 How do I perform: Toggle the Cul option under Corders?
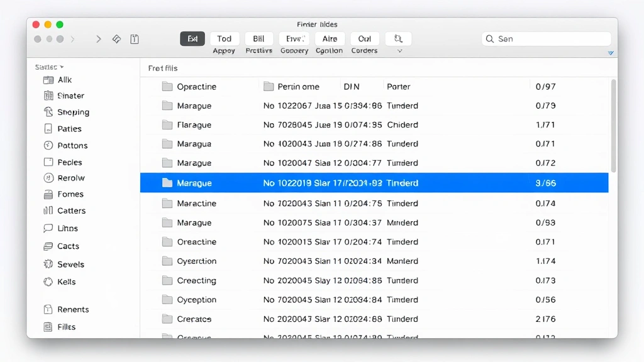pos(364,38)
